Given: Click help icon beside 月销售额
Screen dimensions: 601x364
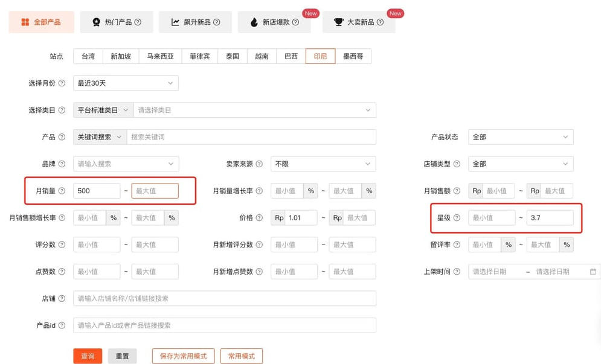Looking at the screenshot, I should 457,191.
